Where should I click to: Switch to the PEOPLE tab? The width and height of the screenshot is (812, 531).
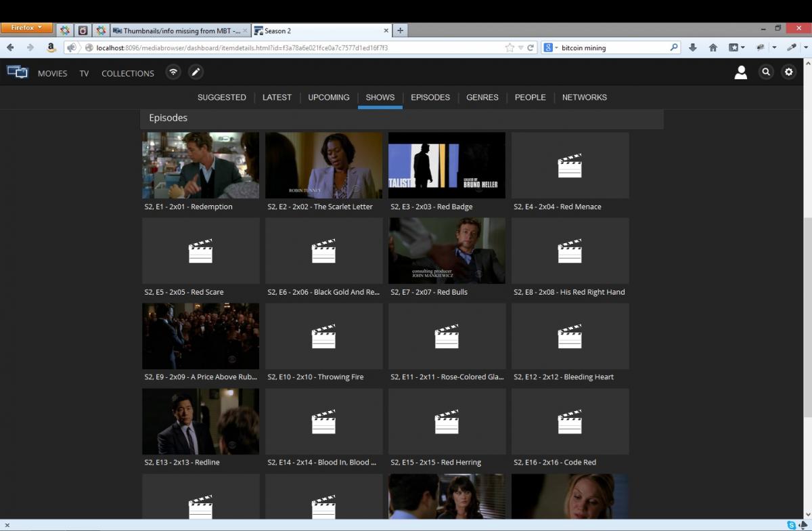[530, 98]
